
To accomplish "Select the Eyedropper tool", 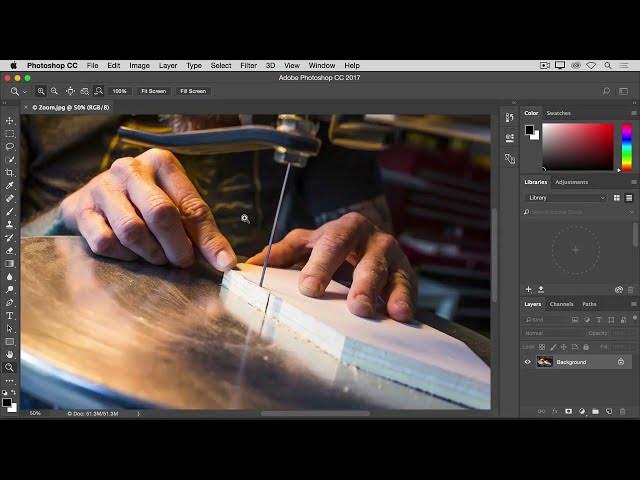I will pos(10,185).
